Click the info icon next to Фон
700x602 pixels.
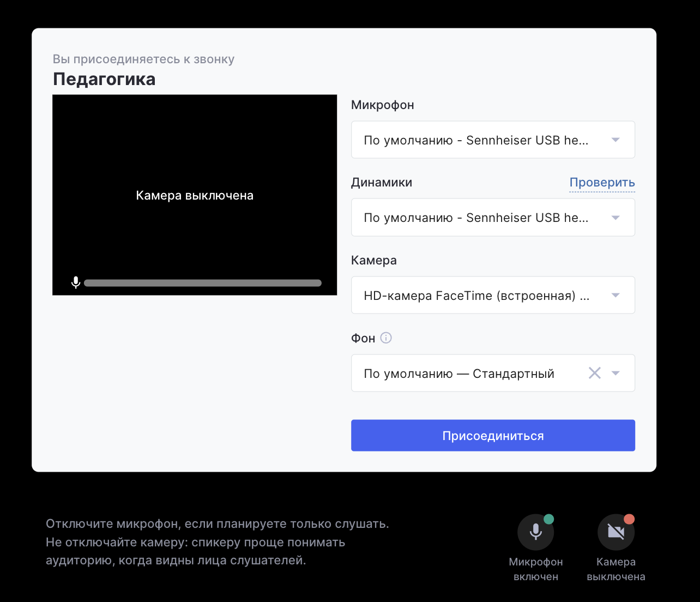[x=386, y=338]
